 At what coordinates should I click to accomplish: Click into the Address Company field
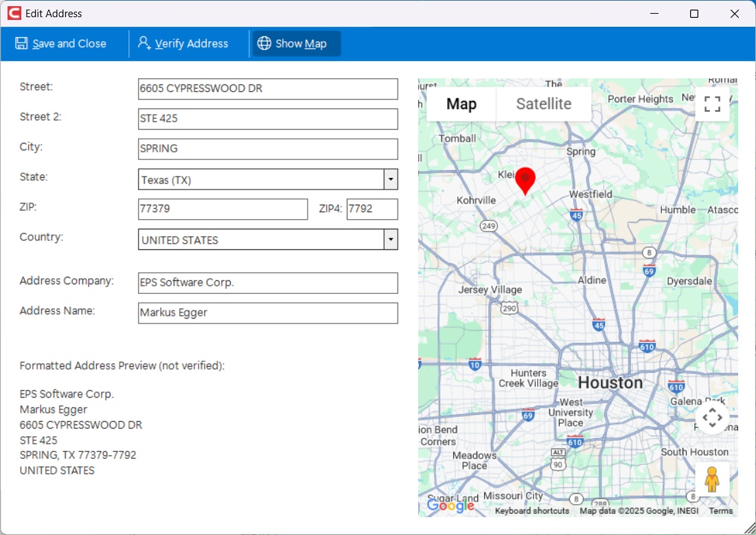click(x=268, y=283)
